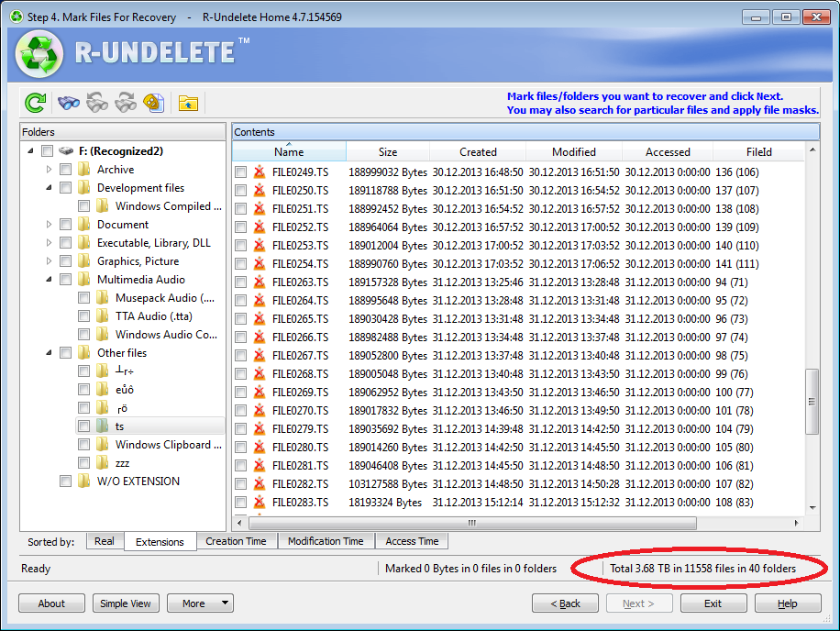Click deleted file icon for FILE0249.TS
840x631 pixels.
tap(260, 172)
